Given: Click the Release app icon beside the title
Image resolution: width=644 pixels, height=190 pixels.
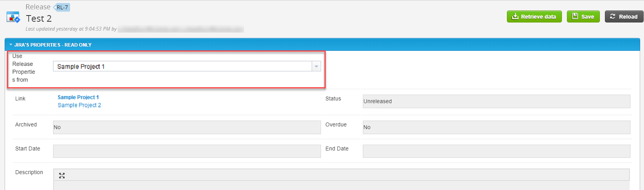Looking at the screenshot, I should tap(13, 17).
